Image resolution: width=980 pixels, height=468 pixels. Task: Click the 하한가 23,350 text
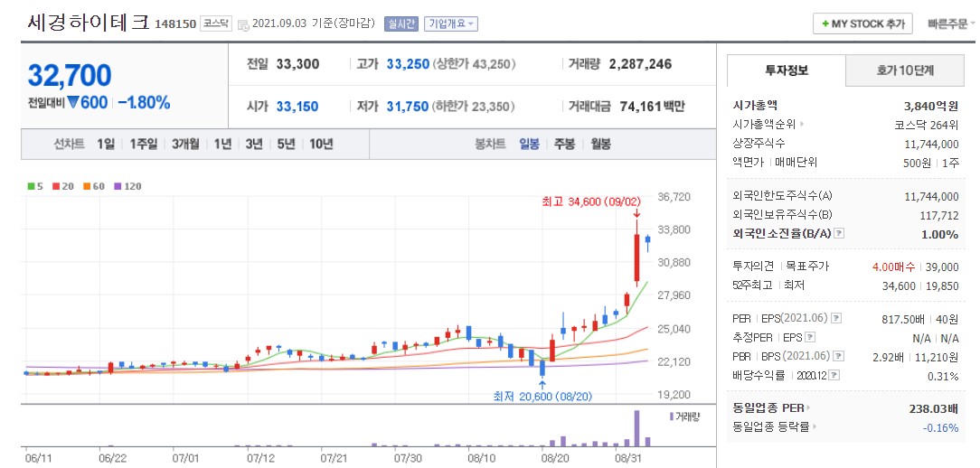(x=473, y=107)
